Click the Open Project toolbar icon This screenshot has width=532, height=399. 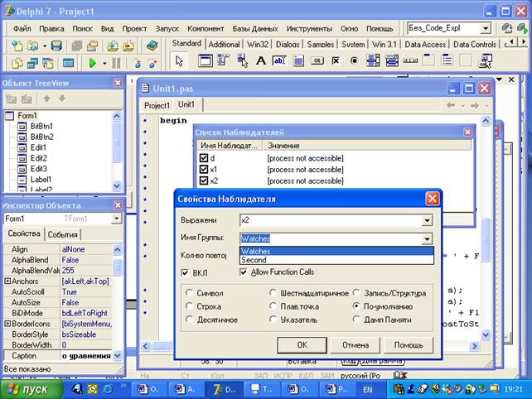pos(92,46)
